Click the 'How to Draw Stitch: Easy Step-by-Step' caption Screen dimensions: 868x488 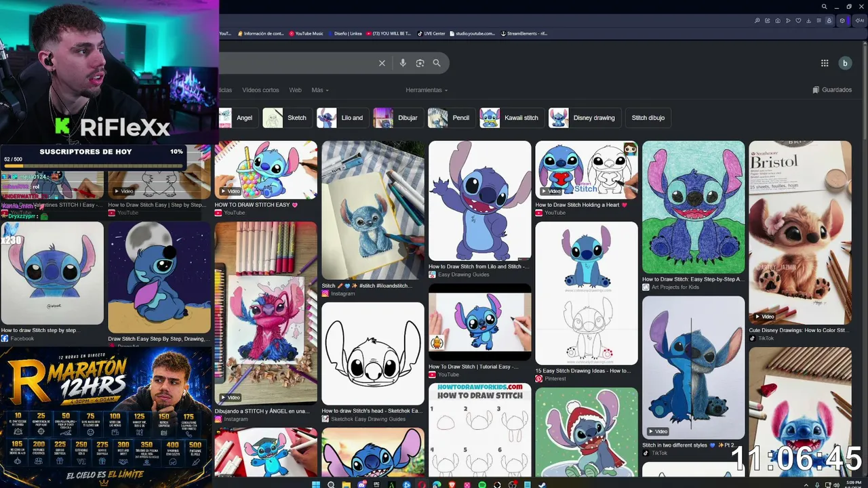pyautogui.click(x=693, y=279)
